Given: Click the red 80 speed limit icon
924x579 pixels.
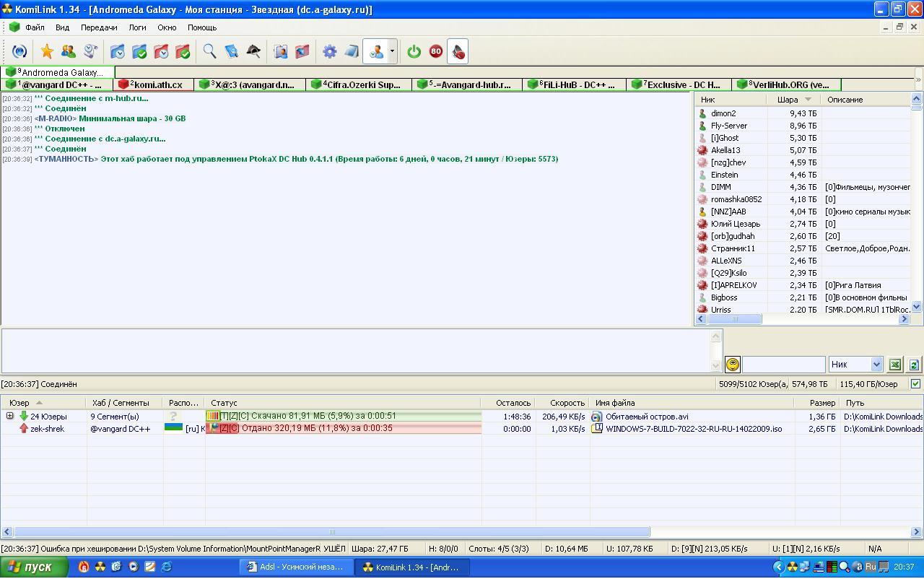Looking at the screenshot, I should click(x=435, y=51).
